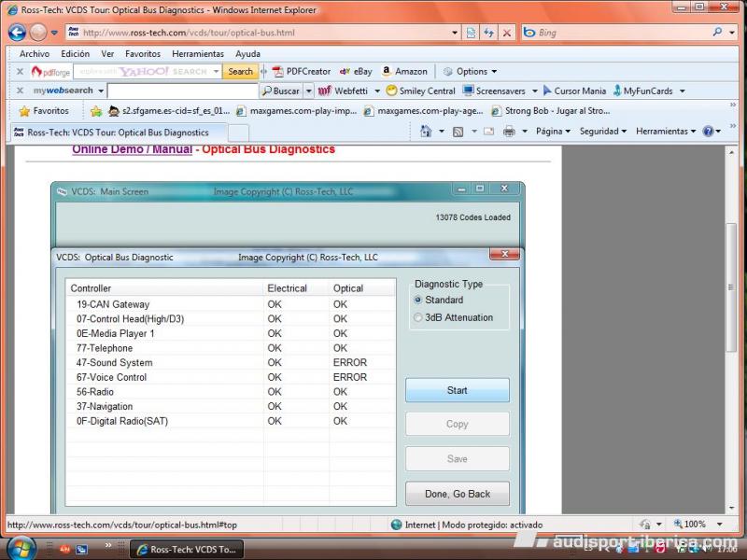Click the Bing search input field
Viewport: 747px width, 560px height.
(623, 33)
